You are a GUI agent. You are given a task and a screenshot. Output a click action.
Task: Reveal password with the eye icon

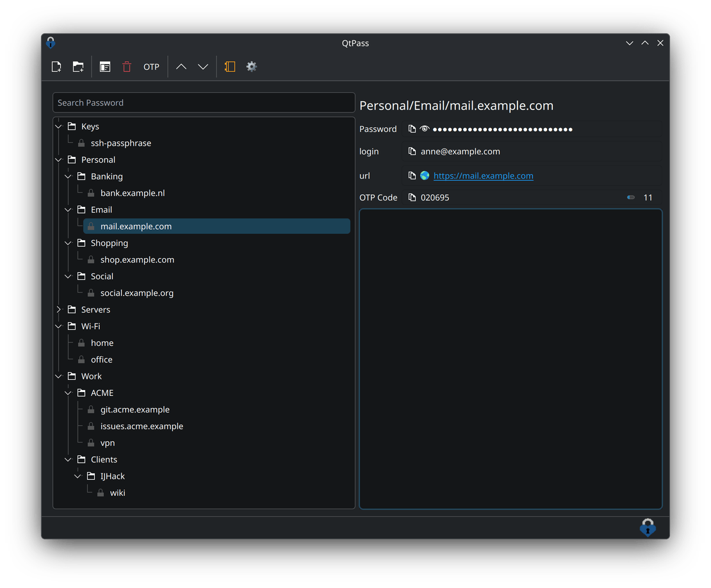425,129
